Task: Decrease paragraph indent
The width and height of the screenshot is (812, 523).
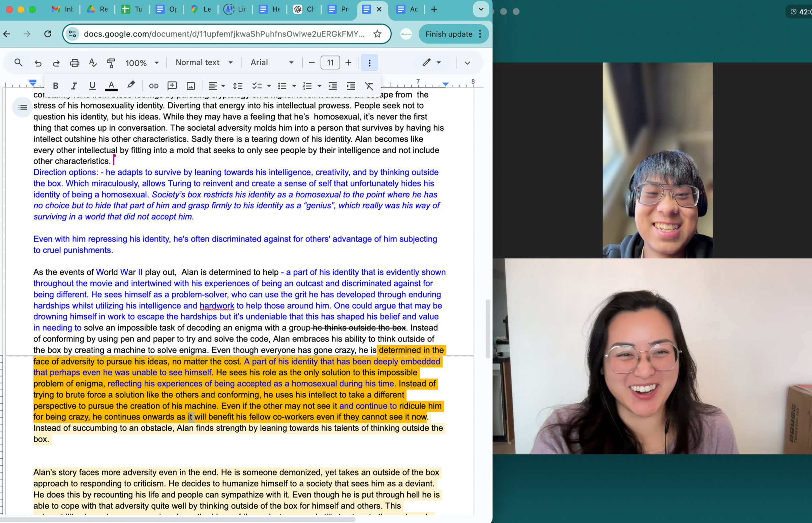Action: 332,86
